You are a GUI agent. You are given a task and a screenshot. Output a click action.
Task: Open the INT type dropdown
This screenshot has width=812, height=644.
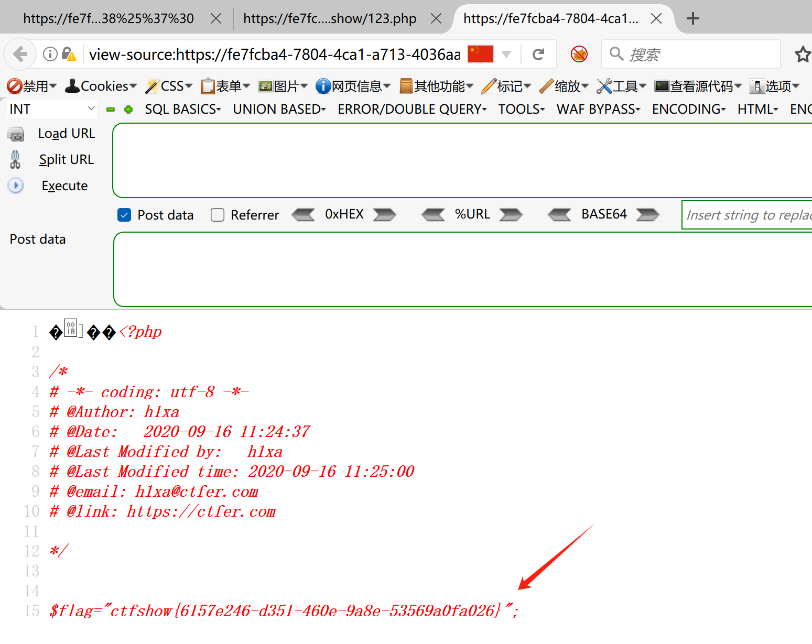(x=51, y=109)
